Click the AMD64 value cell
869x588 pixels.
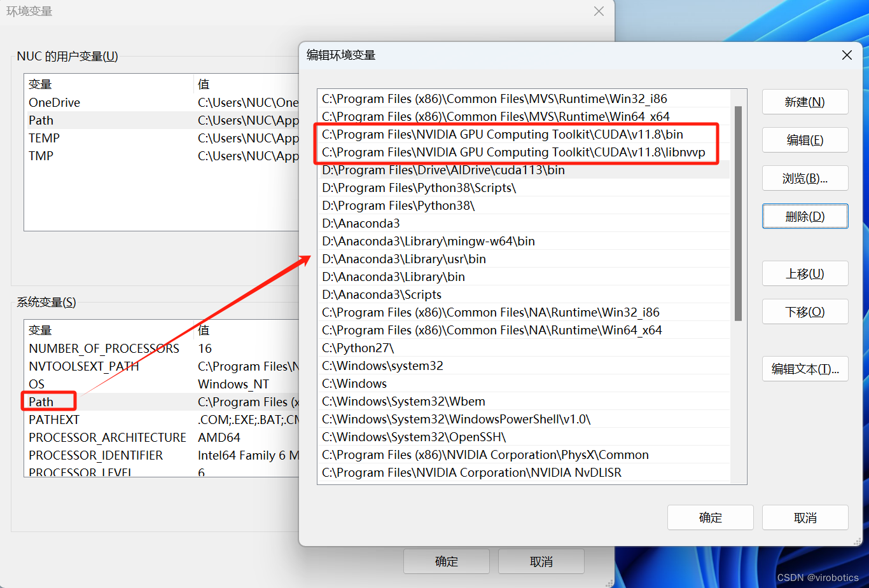tap(219, 437)
